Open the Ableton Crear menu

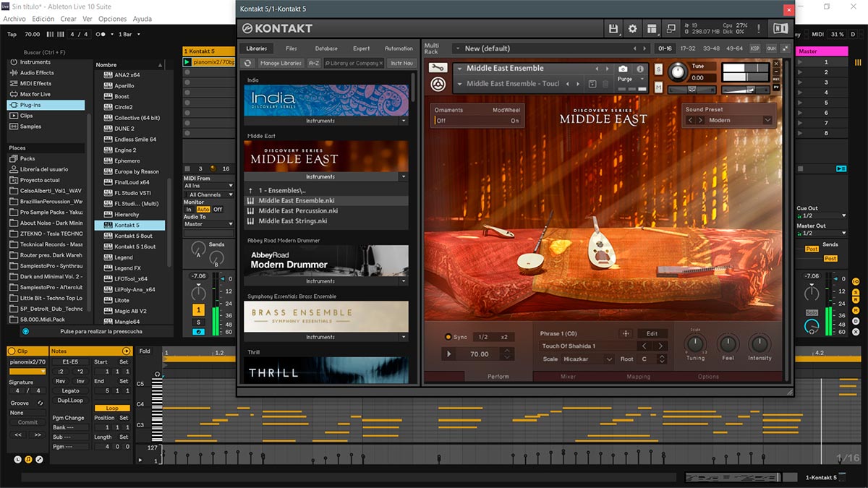(x=69, y=19)
